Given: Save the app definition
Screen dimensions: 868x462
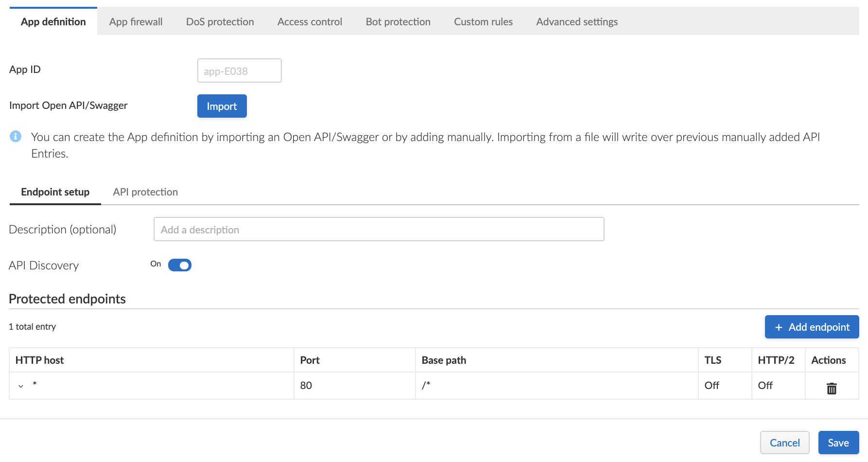Looking at the screenshot, I should coord(838,443).
